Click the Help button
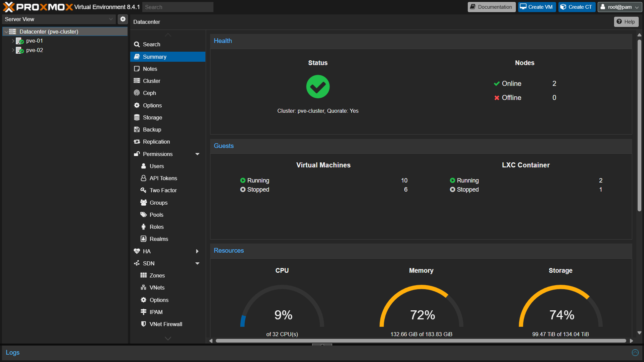Viewport: 644px width, 362px height. coord(626,22)
